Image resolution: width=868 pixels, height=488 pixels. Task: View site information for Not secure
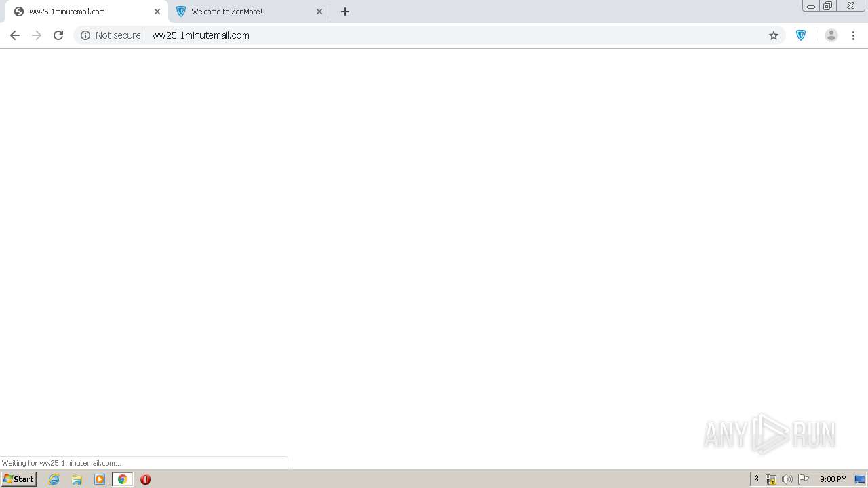[x=85, y=35]
